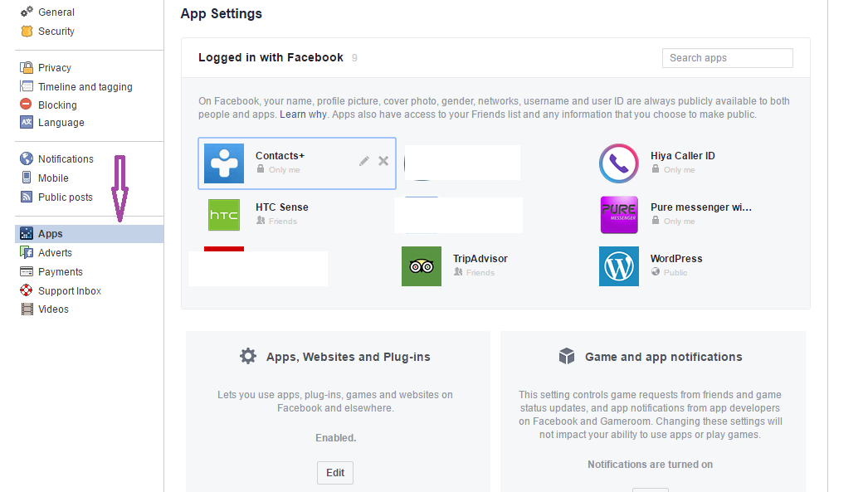Click the Public posts feed icon

click(27, 197)
